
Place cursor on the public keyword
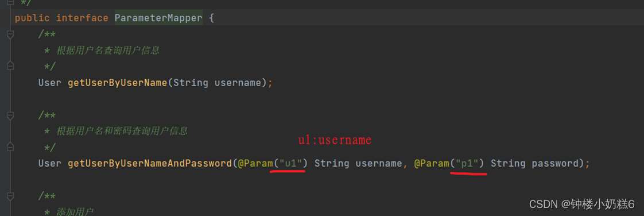coord(32,18)
